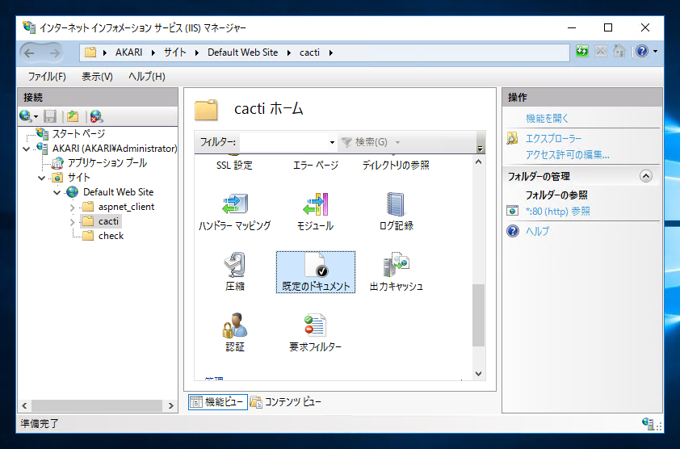The image size is (680, 449).
Task: Click the refresh page icon in address bar
Action: (582, 52)
